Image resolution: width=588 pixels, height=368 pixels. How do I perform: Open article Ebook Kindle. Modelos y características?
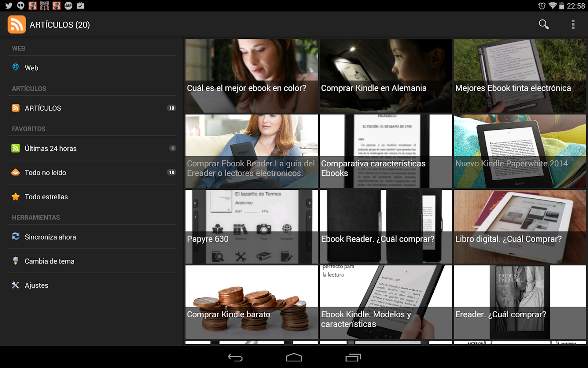pyautogui.click(x=386, y=302)
